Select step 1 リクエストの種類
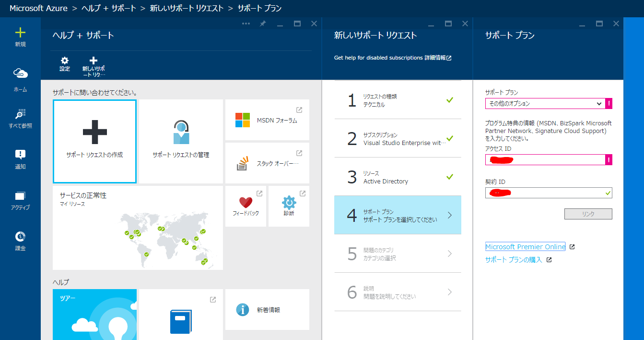Screen dimensions: 644x340 pyautogui.click(x=398, y=100)
